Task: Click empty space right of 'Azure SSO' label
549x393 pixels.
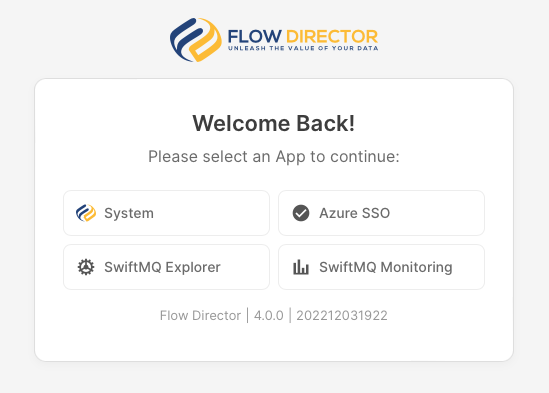Action: (438, 213)
